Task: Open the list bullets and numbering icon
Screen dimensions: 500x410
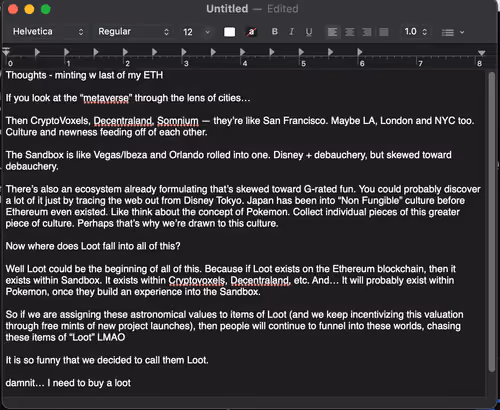Action: [x=453, y=32]
